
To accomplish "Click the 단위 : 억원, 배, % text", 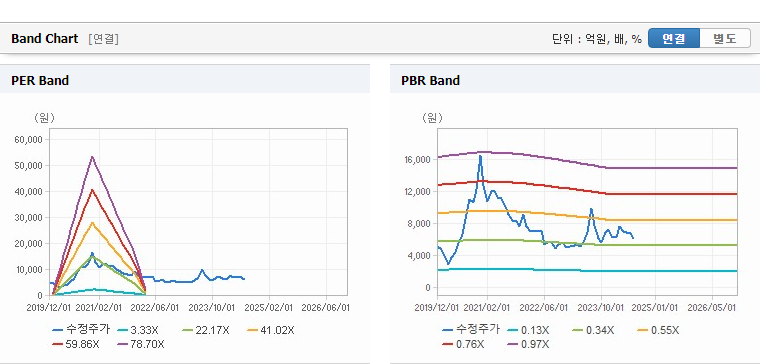I will [x=597, y=39].
